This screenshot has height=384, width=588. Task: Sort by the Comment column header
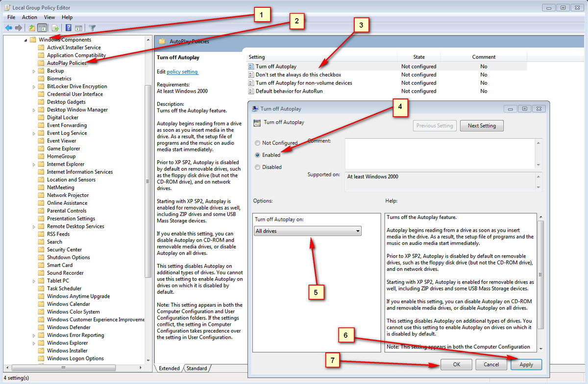click(x=484, y=57)
